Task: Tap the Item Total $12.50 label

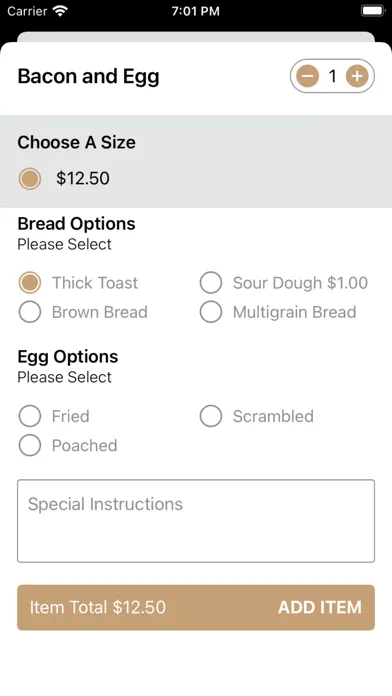Action: coord(98,607)
